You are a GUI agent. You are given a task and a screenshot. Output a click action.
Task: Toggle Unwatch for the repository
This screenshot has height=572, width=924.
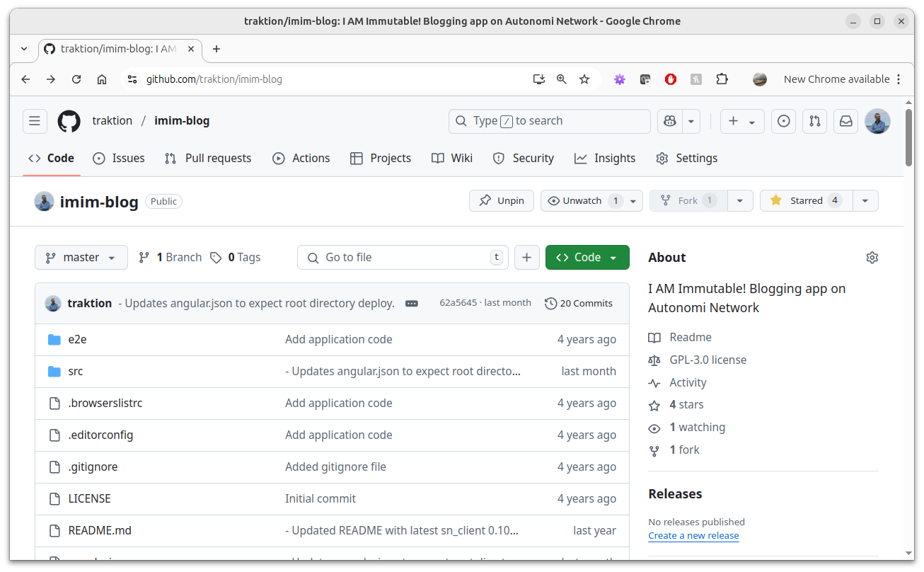583,201
